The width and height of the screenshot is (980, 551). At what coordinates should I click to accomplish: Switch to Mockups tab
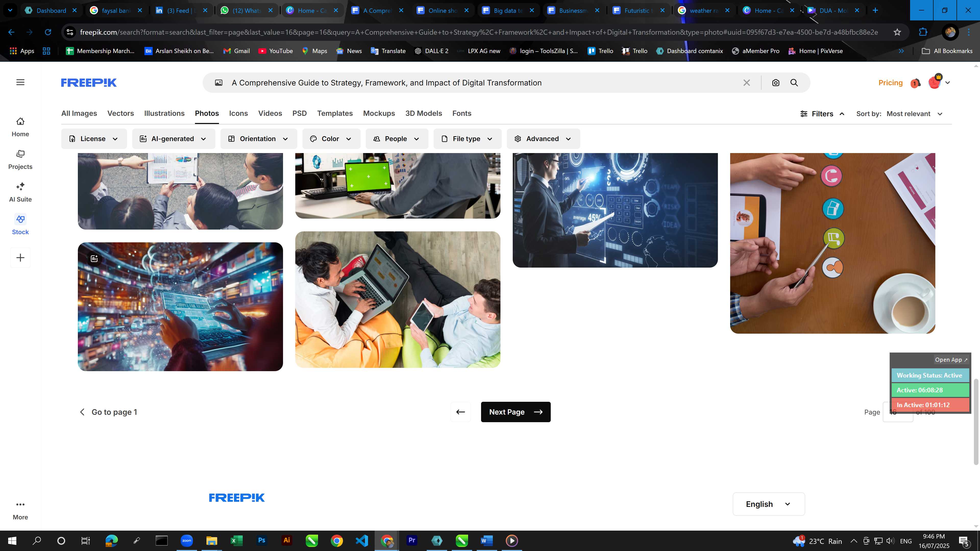(379, 113)
